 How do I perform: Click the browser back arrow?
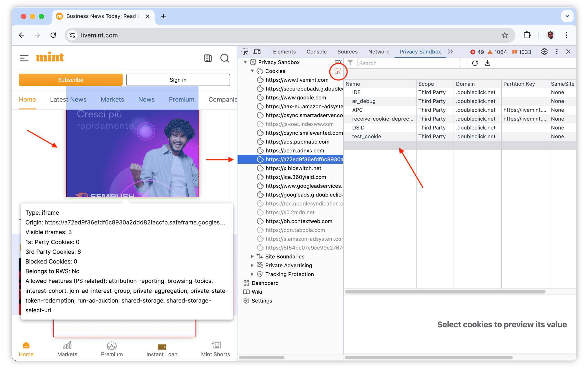[x=22, y=35]
